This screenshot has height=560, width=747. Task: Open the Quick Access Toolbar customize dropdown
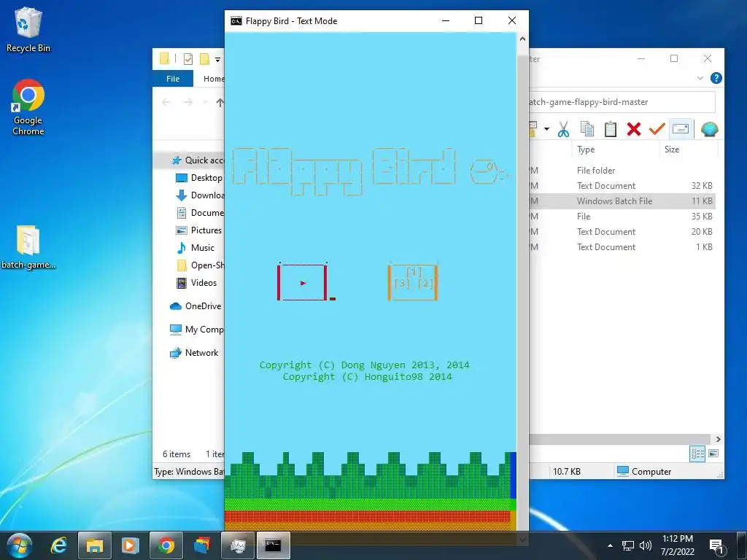tap(217, 60)
